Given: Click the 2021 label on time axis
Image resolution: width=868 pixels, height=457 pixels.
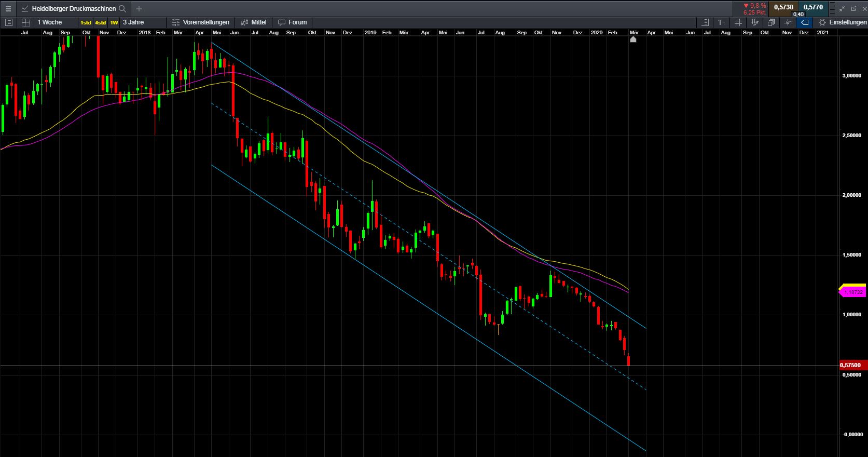Looking at the screenshot, I should [822, 33].
